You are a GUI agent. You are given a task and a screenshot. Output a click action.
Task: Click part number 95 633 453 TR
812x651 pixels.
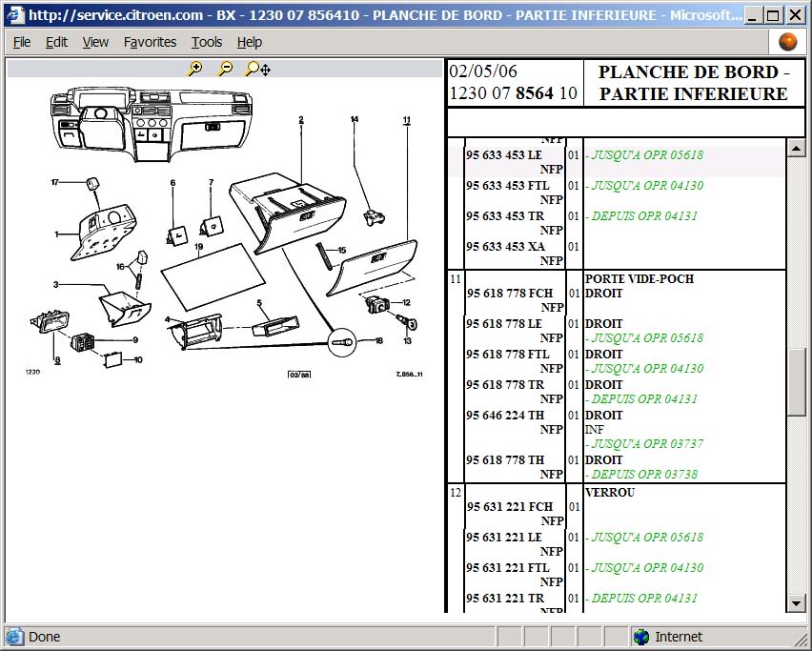(x=505, y=216)
